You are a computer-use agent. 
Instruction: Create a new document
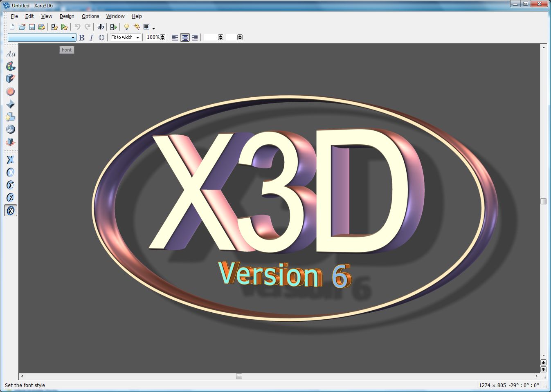pos(12,27)
